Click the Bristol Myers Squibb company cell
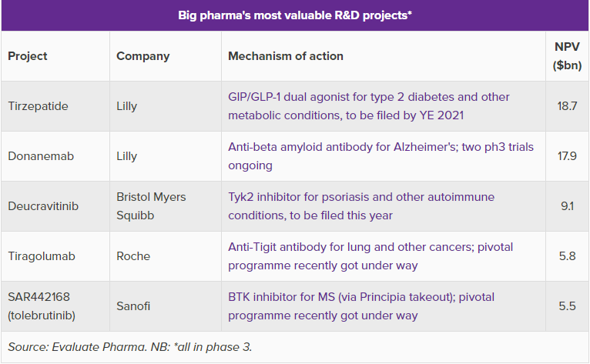Screen dimensions: 590x364 (151, 206)
